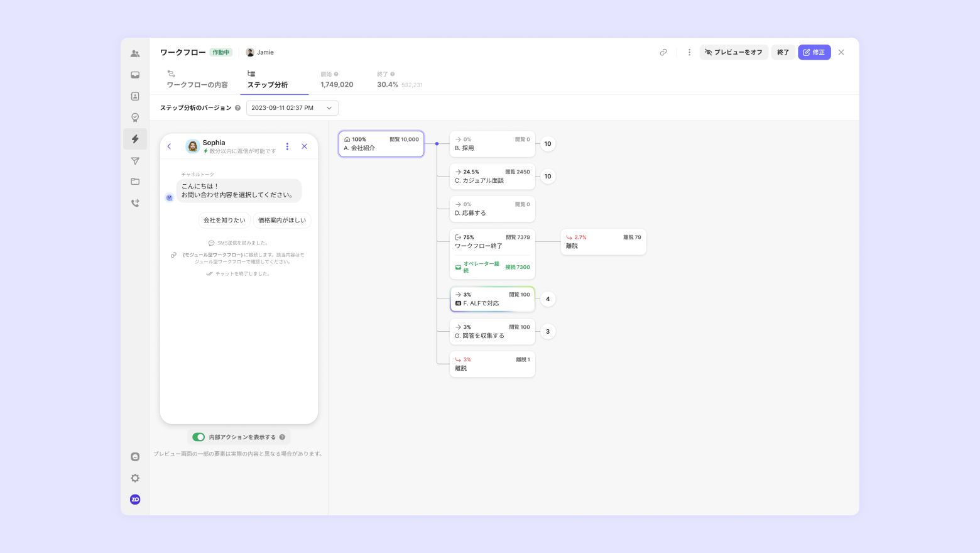980x553 pixels.
Task: Click the help icon next to 開始
Action: [x=336, y=74]
